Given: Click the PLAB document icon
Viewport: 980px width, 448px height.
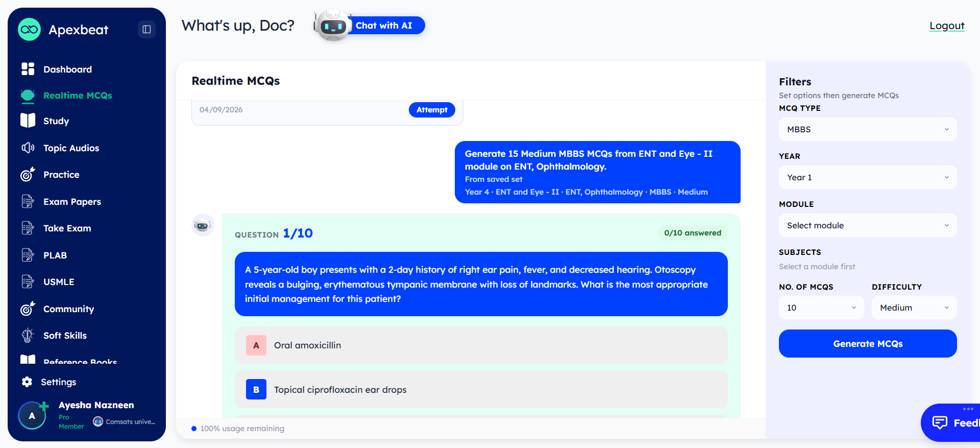Looking at the screenshot, I should coord(28,255).
